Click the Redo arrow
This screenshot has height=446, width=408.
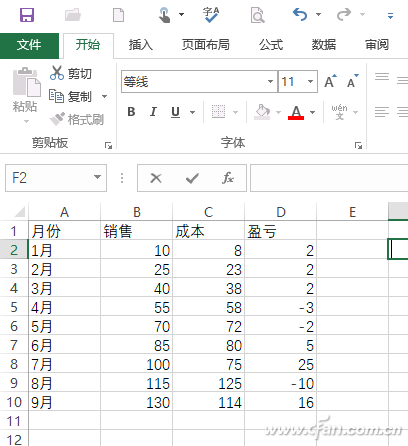pyautogui.click(x=344, y=15)
